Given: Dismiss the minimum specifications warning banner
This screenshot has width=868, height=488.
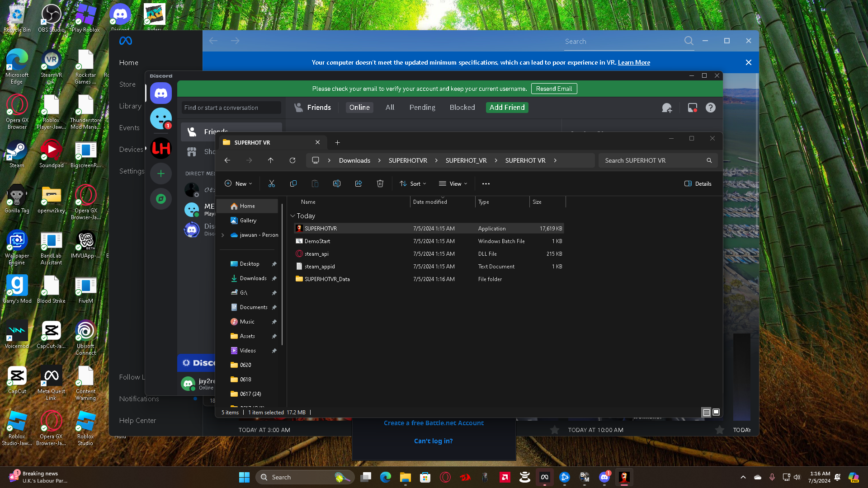Looking at the screenshot, I should (749, 62).
